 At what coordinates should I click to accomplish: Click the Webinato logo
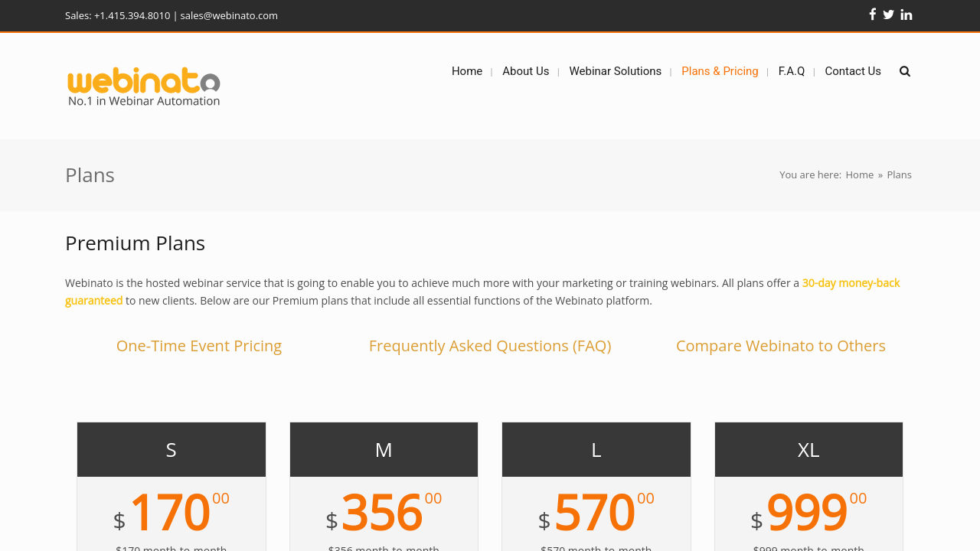pos(144,86)
